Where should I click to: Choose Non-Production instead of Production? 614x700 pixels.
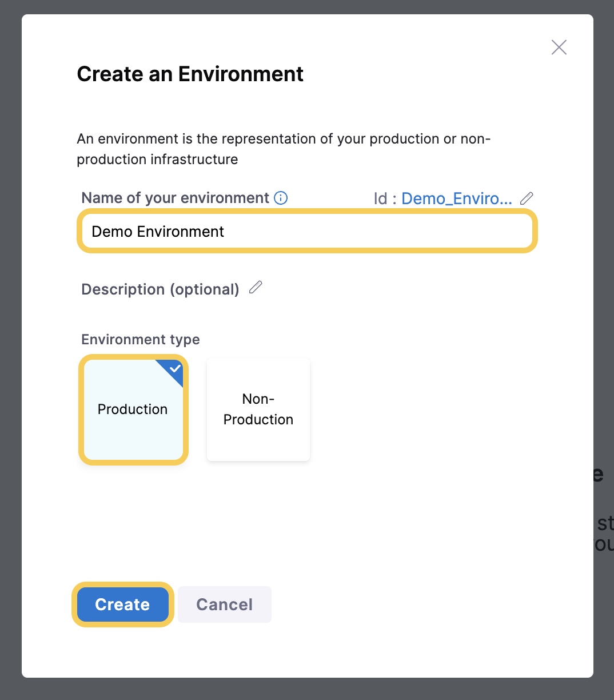258,409
